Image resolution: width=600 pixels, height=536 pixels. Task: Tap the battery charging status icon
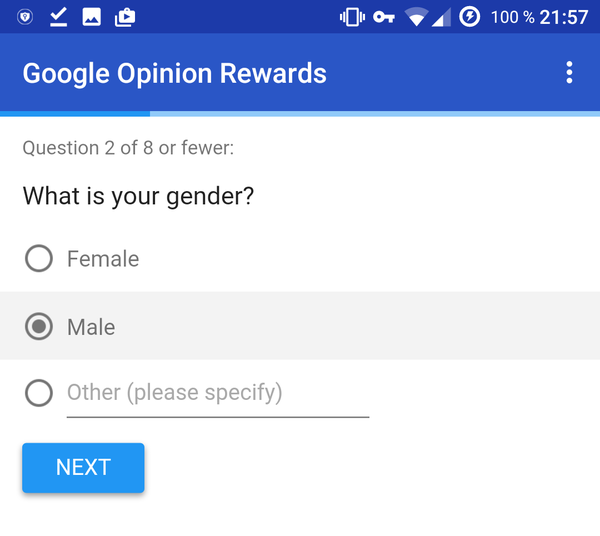469,17
